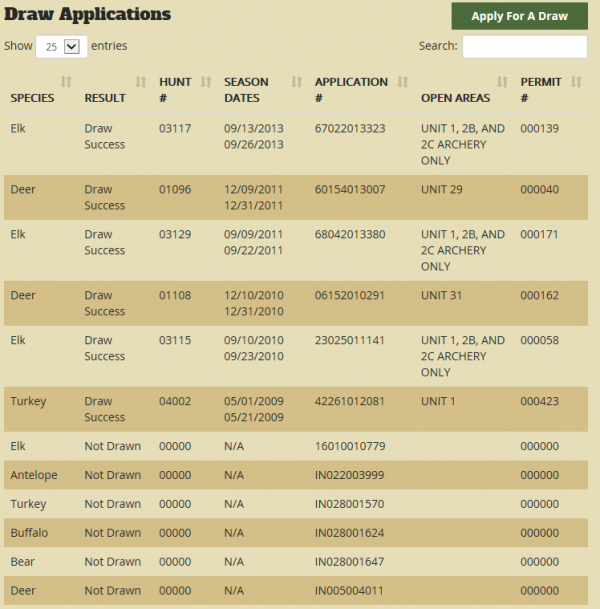Viewport: 600px width, 609px height.
Task: Click sort arrows icon beside Species column
Action: click(66, 81)
